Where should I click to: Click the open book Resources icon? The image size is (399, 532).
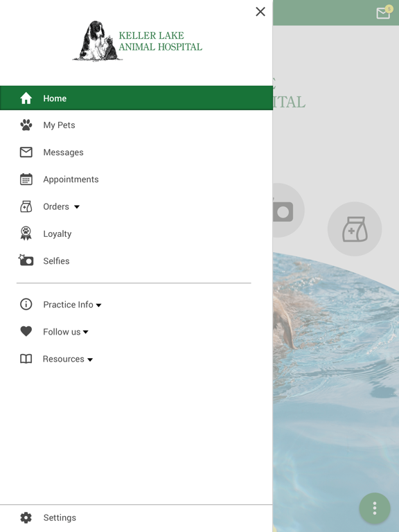pos(26,359)
